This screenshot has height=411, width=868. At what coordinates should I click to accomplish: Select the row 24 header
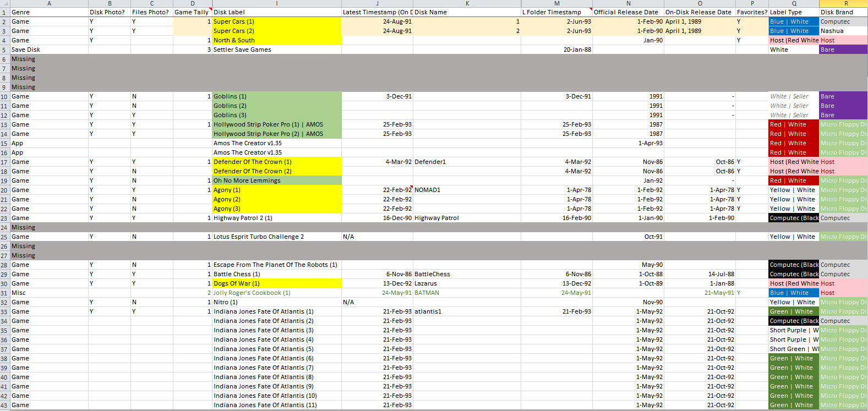(4, 227)
